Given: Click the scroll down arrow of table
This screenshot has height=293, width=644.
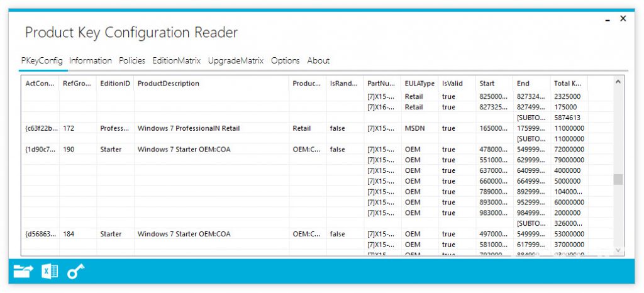Looking at the screenshot, I should (618, 250).
